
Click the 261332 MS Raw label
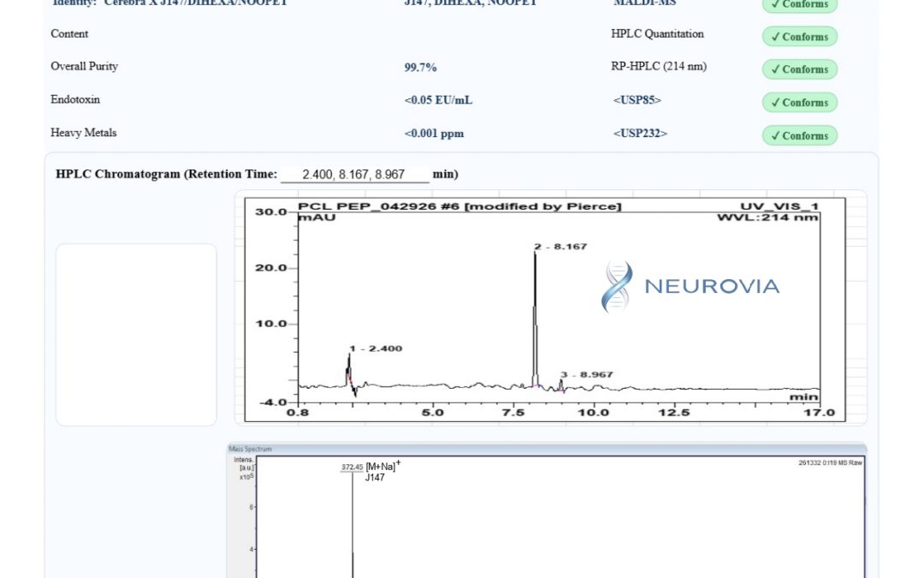click(x=830, y=463)
